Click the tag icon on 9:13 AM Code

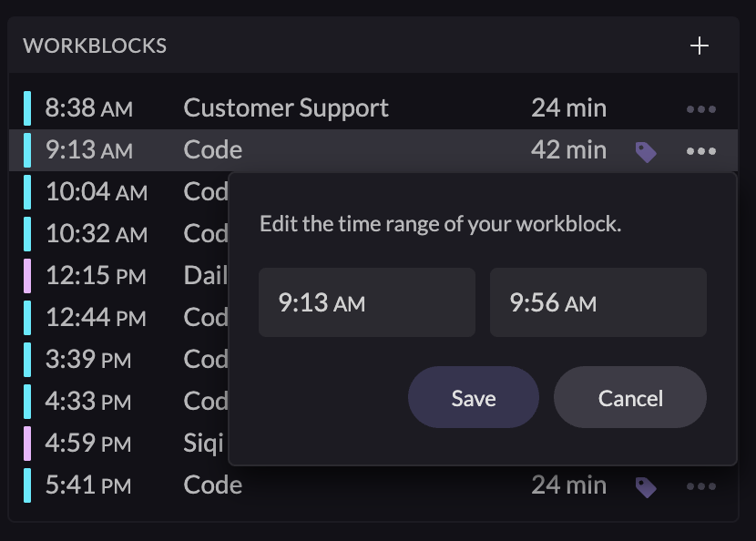646,152
